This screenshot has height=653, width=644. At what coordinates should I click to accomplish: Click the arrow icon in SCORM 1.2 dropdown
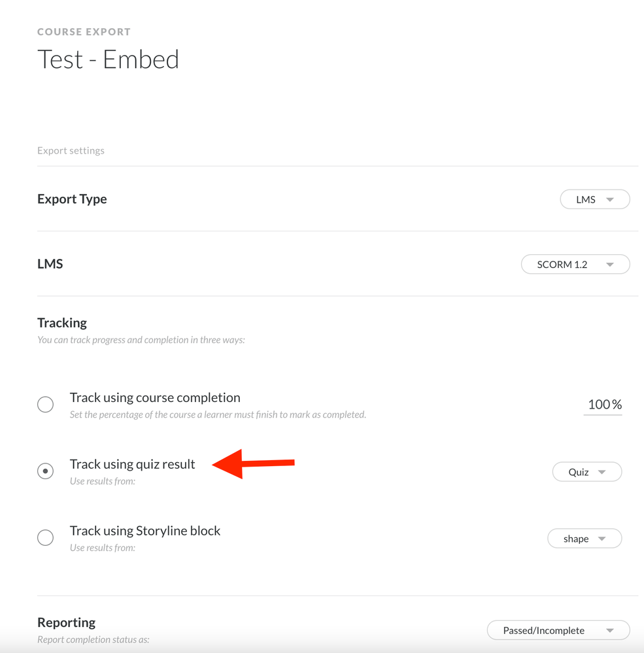click(x=610, y=265)
